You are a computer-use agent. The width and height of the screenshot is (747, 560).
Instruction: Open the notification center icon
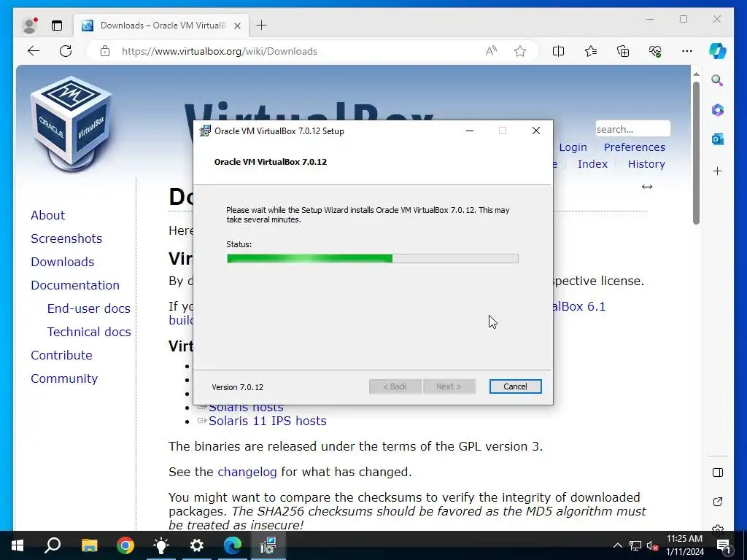click(724, 545)
